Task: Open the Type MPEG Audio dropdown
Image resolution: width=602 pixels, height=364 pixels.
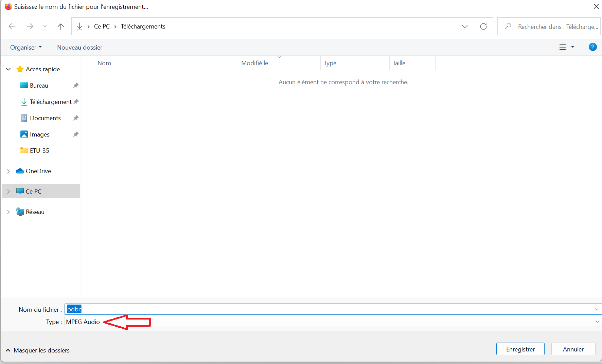Action: tap(597, 322)
